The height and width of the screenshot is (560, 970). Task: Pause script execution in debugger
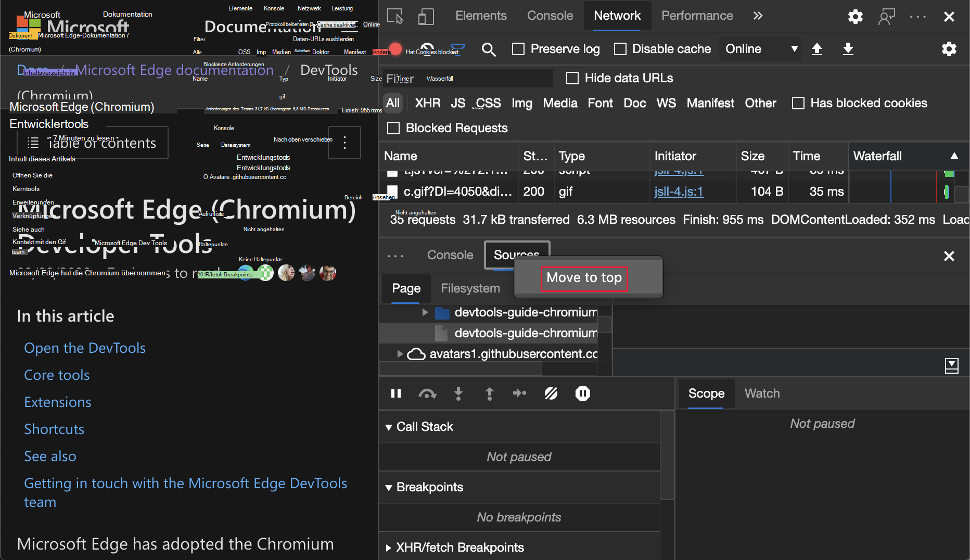pos(396,393)
